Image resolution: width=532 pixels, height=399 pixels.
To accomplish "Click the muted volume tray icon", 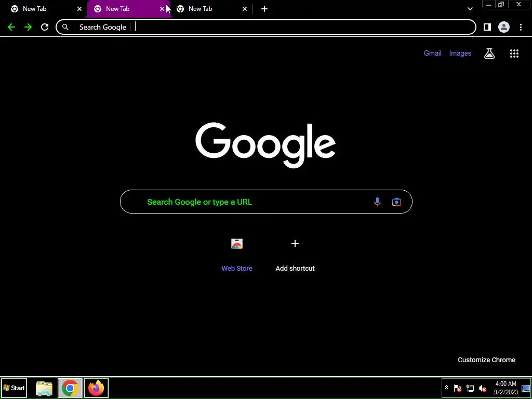I will click(482, 388).
